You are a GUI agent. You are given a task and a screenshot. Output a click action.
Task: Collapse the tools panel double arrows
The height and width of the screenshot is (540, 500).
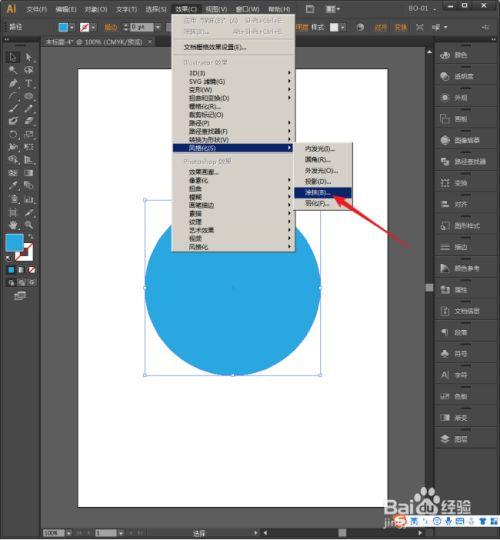(6, 40)
